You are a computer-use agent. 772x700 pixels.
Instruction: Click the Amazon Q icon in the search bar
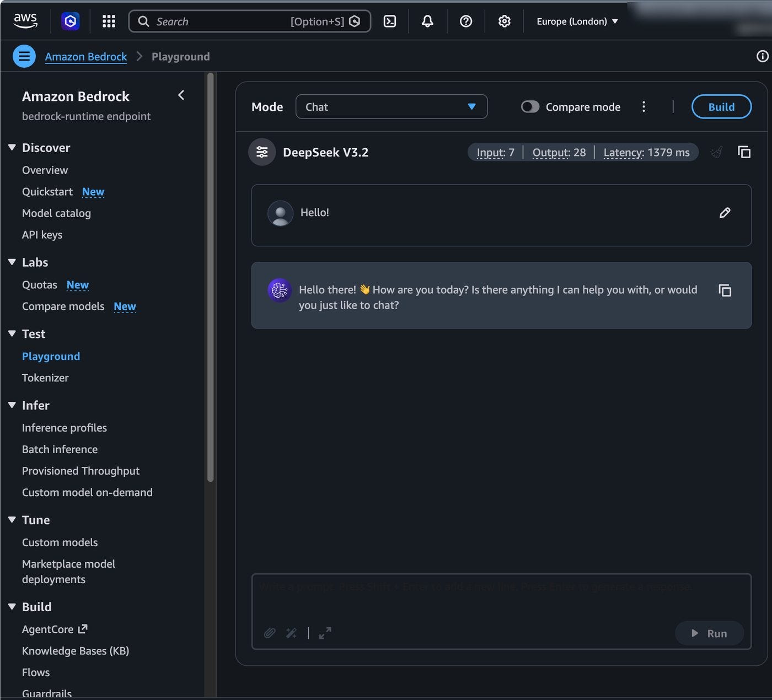tap(355, 21)
